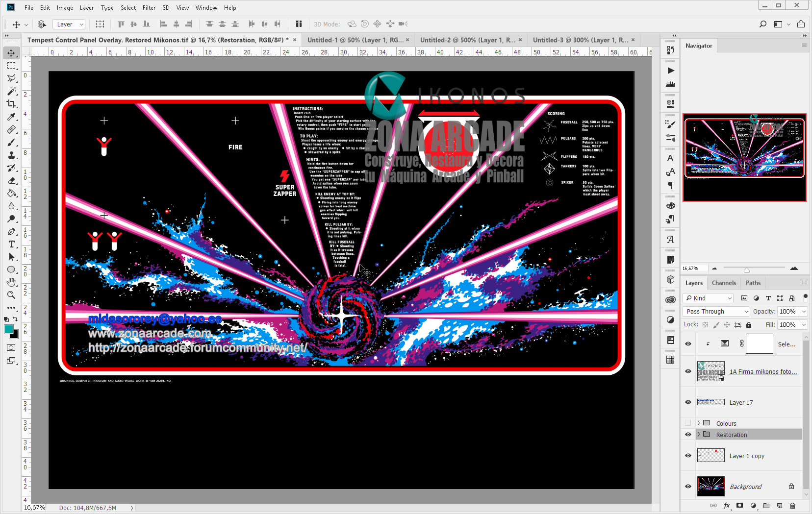Create a new layer with the new layer icon
This screenshot has width=812, height=514.
780,506
